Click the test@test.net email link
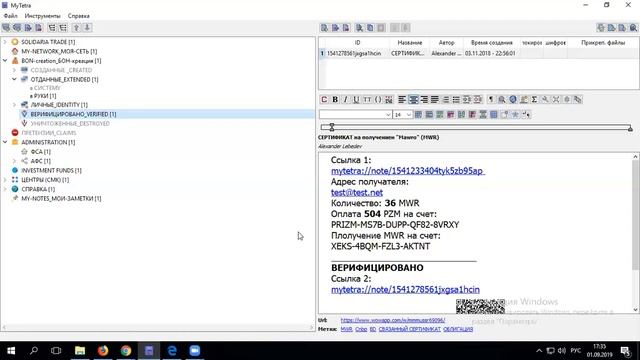Image resolution: width=640 pixels, height=360 pixels. (x=357, y=192)
